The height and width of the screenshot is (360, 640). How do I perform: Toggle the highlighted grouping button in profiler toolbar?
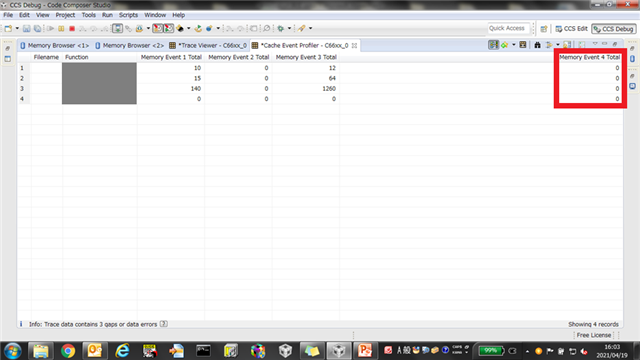tap(493, 45)
